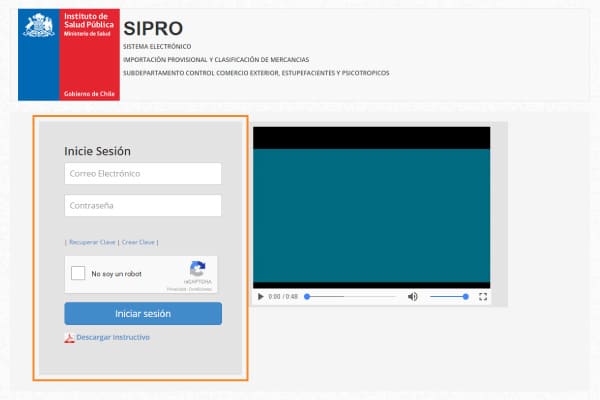600x400 pixels.
Task: Focus the Correo Electrónico input field
Action: tap(142, 174)
